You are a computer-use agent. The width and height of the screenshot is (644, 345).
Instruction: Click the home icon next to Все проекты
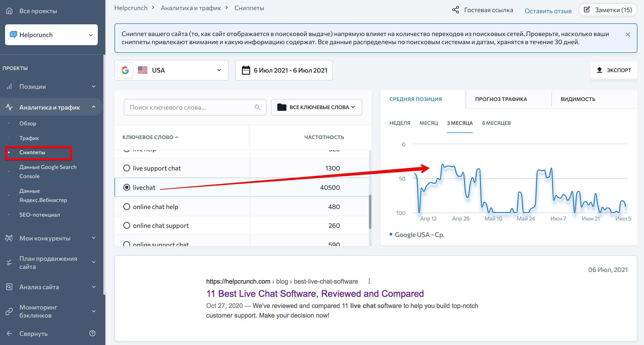tap(9, 11)
